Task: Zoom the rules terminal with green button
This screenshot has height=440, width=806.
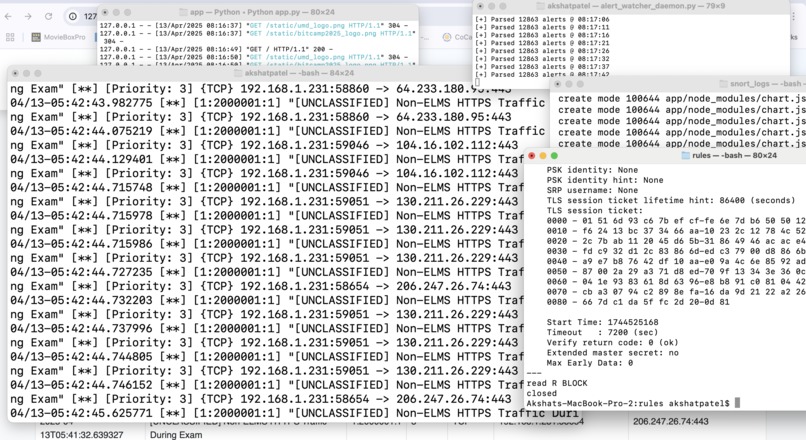Action: [x=554, y=155]
